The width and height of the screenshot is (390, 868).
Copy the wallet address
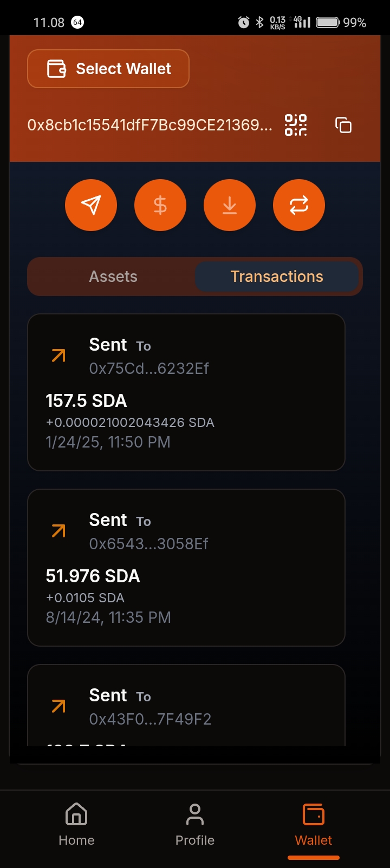pos(343,125)
